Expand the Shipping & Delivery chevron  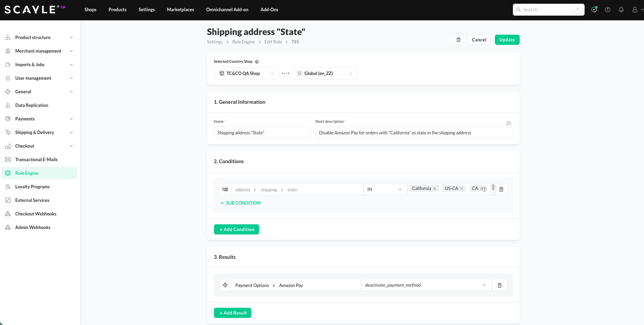click(71, 132)
